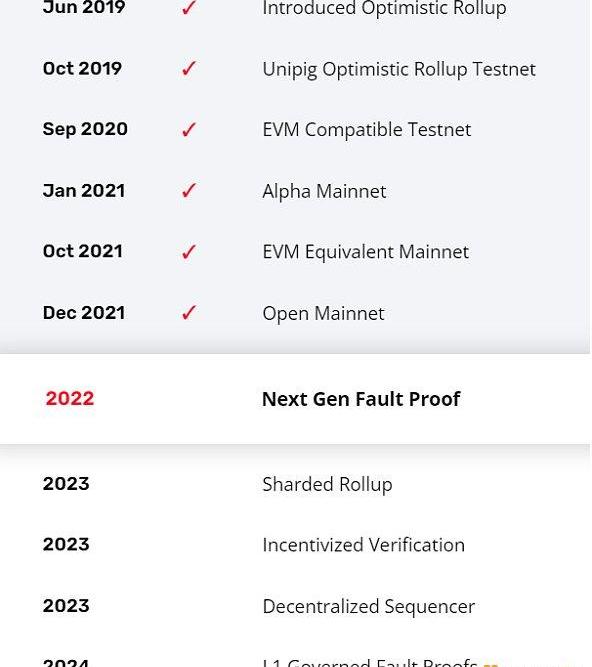Click the red 2022 year label
This screenshot has width=592, height=667.
click(x=70, y=399)
